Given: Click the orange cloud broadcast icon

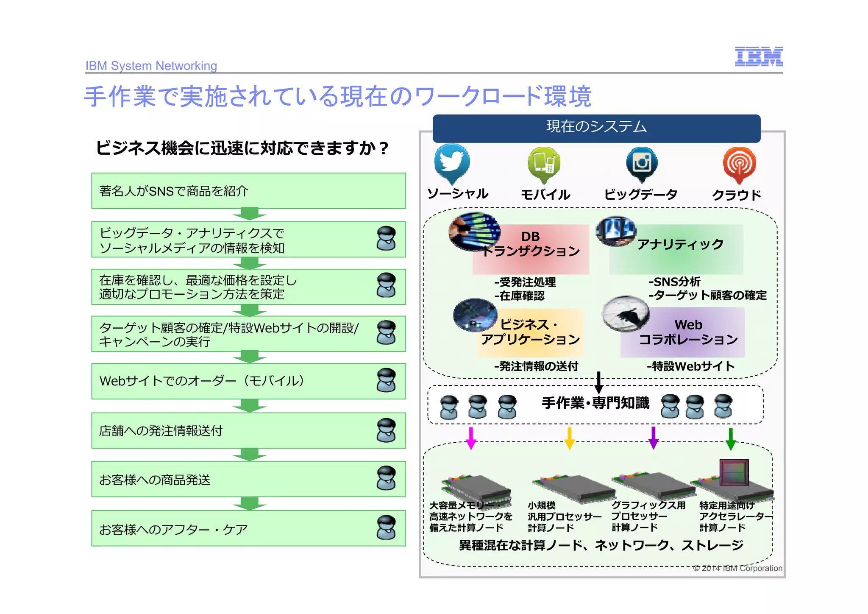Looking at the screenshot, I should coord(739,163).
